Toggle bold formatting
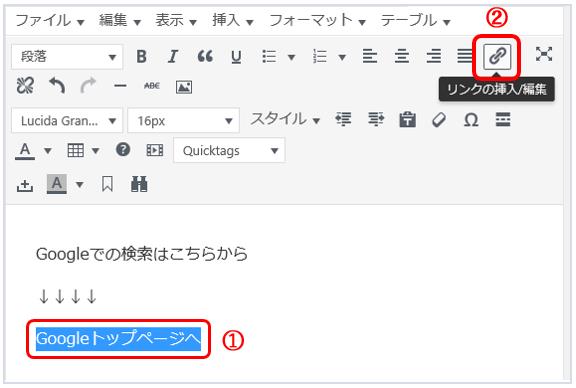Screen dimensions: 576x388 [x=141, y=57]
